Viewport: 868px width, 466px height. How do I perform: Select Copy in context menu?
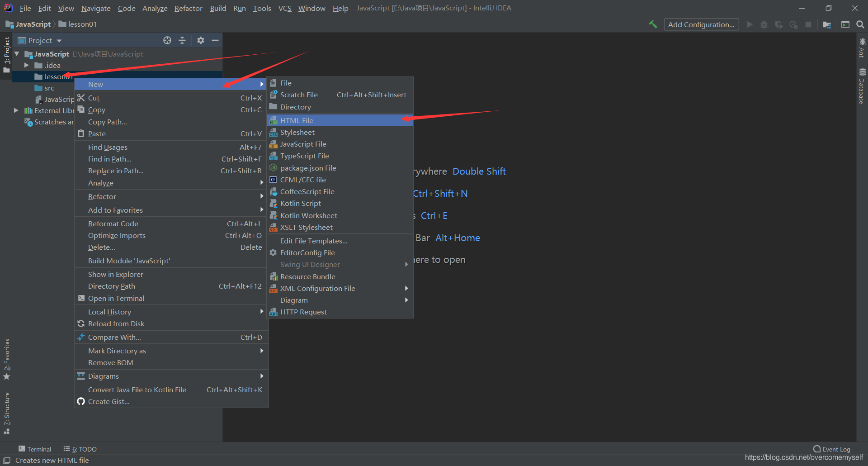tap(171, 109)
